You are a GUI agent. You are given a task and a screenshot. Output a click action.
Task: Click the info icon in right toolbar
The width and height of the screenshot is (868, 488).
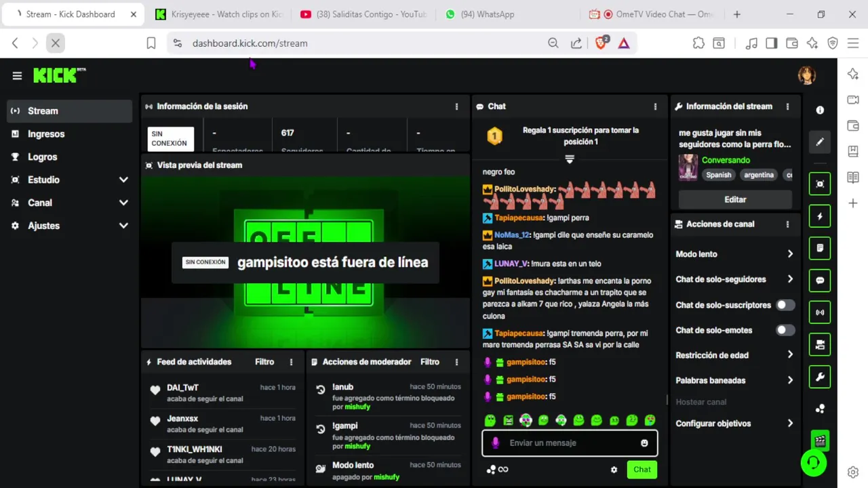click(x=820, y=110)
